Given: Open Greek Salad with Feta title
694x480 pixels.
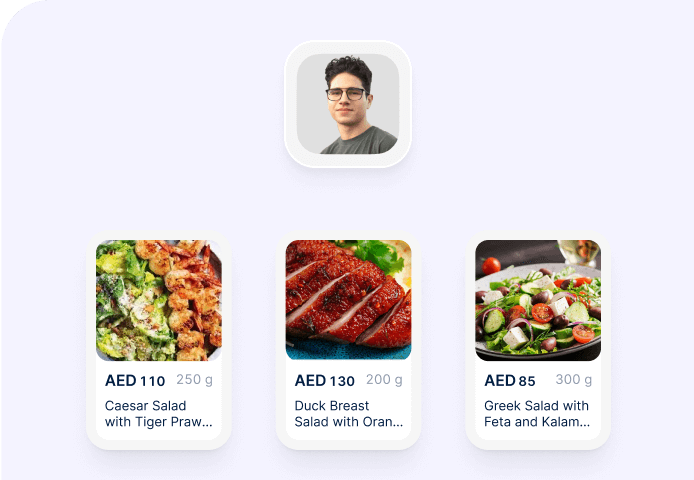Looking at the screenshot, I should click(x=537, y=414).
